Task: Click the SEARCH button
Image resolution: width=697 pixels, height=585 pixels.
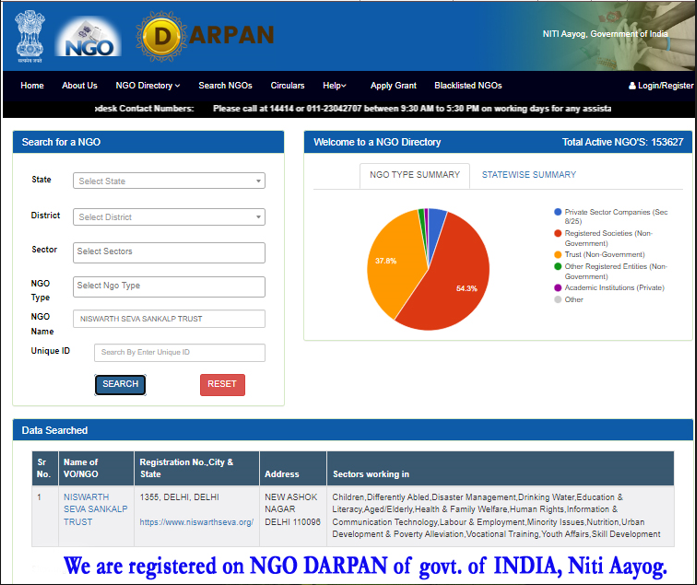Action: 120,385
